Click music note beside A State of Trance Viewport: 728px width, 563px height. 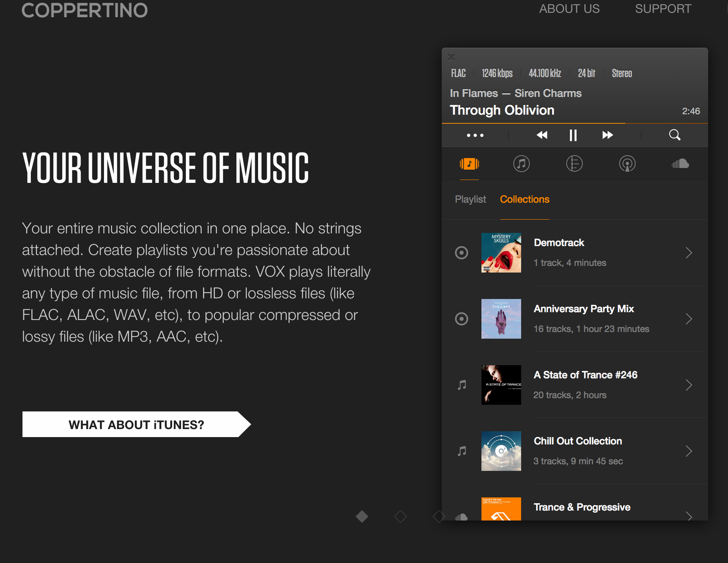(x=462, y=385)
